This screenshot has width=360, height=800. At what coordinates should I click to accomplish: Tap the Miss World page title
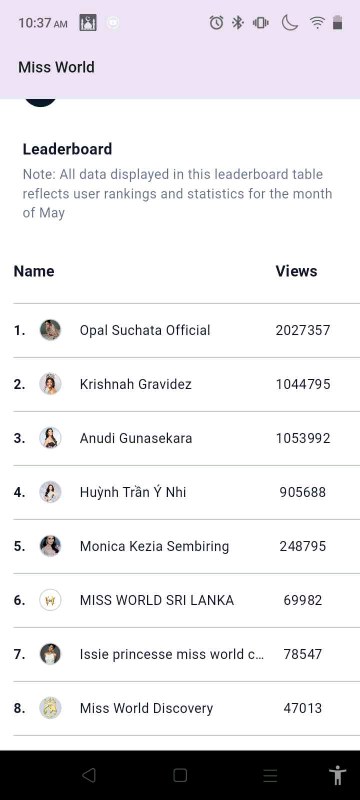point(56,67)
